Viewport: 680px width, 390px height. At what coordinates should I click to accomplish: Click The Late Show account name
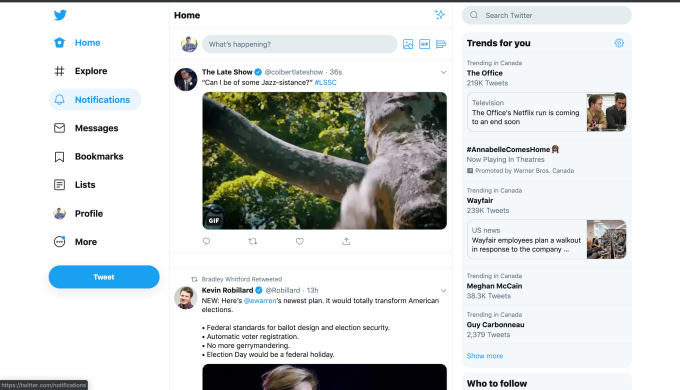(227, 72)
